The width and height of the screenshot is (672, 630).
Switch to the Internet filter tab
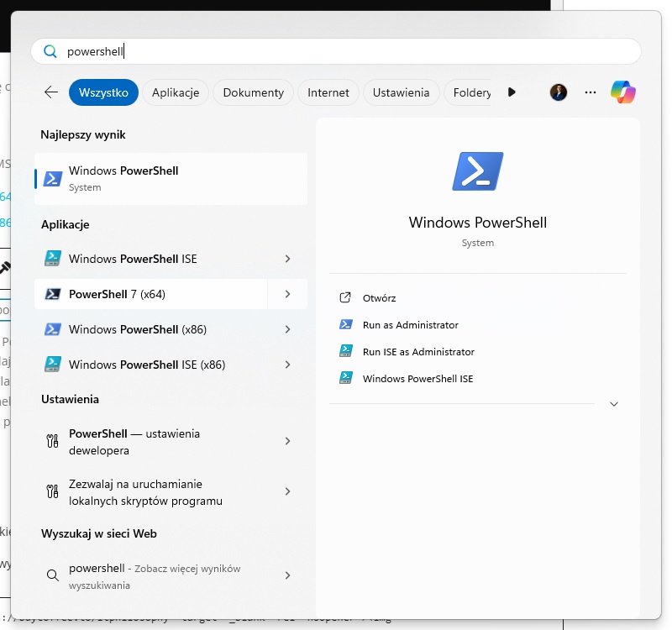click(328, 92)
